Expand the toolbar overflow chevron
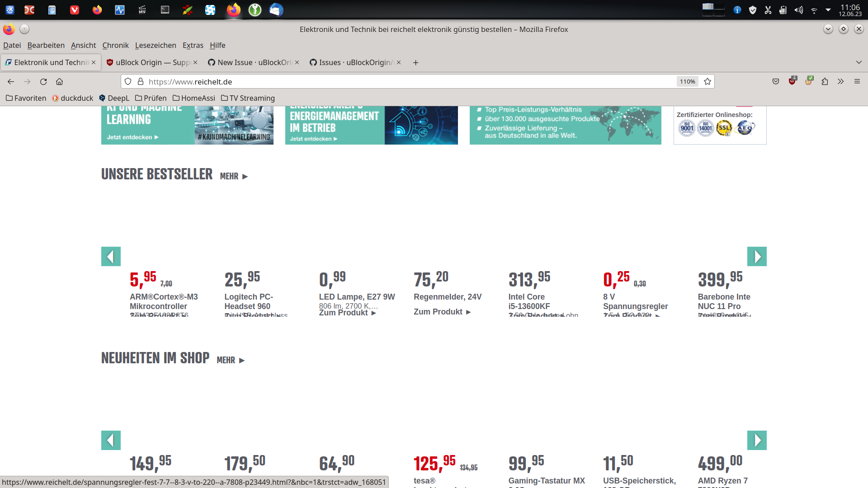This screenshot has height=488, width=868. [x=841, y=82]
